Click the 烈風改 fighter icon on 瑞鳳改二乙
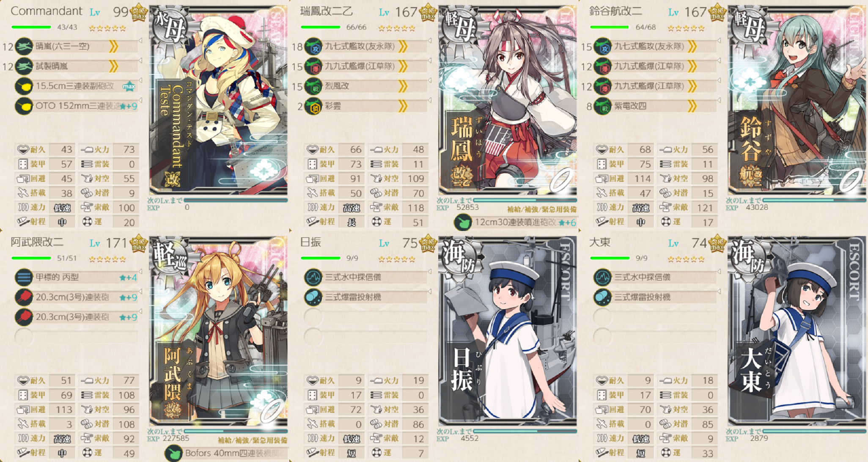This screenshot has width=868, height=462. pyautogui.click(x=313, y=86)
